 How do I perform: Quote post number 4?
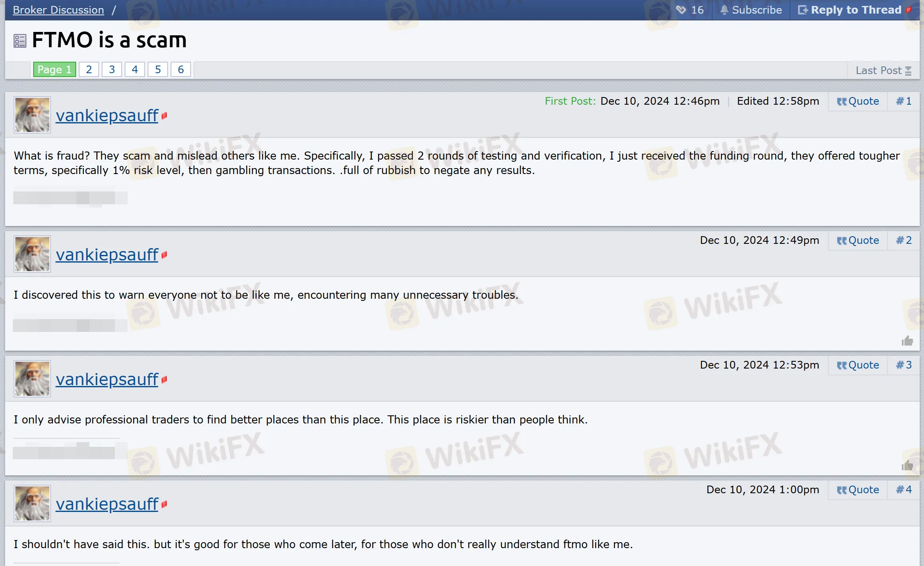click(x=858, y=490)
